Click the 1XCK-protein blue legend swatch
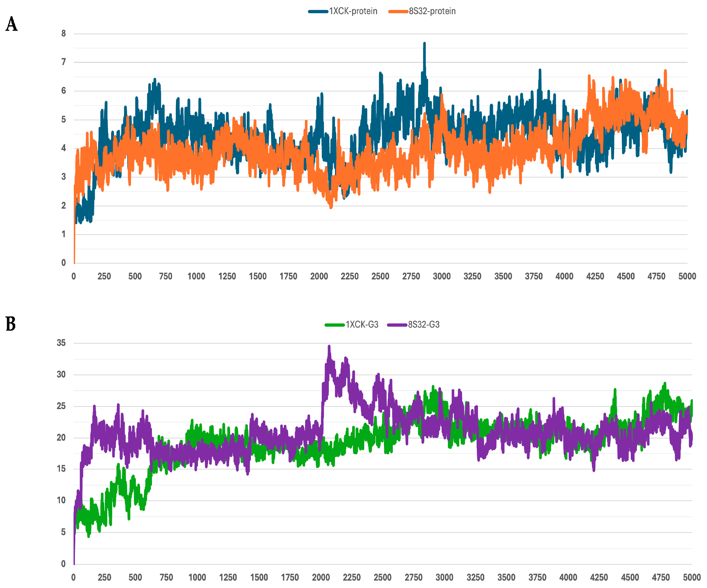 coord(318,12)
